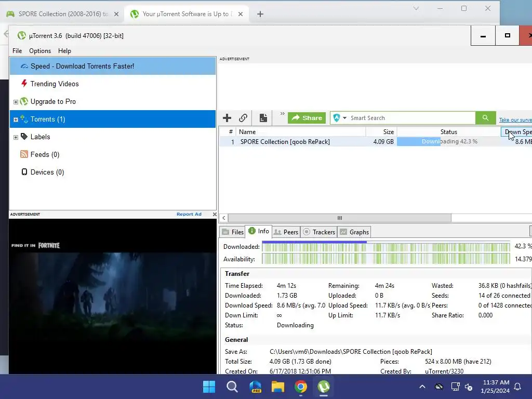Click horizontal scrollbar left arrow
The width and height of the screenshot is (532, 399).
223,218
